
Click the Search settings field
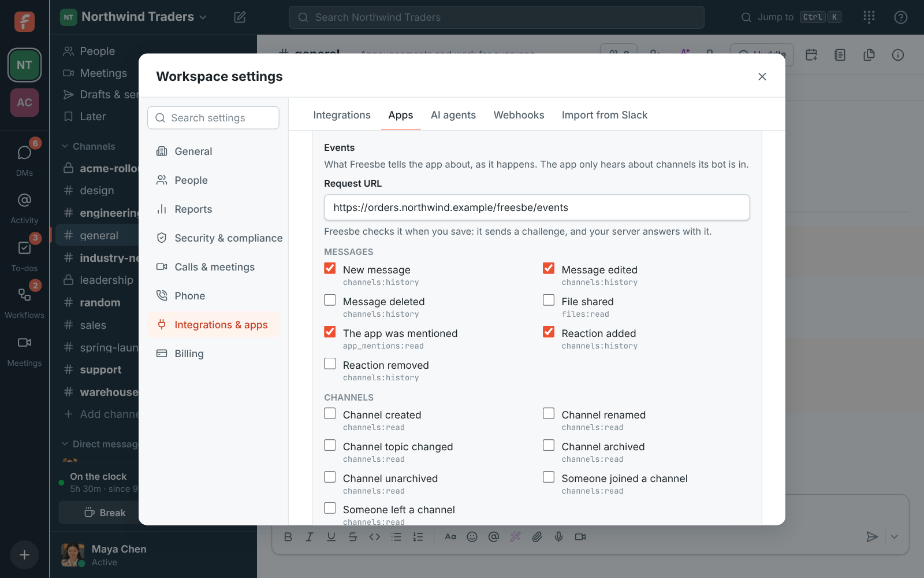click(x=214, y=118)
